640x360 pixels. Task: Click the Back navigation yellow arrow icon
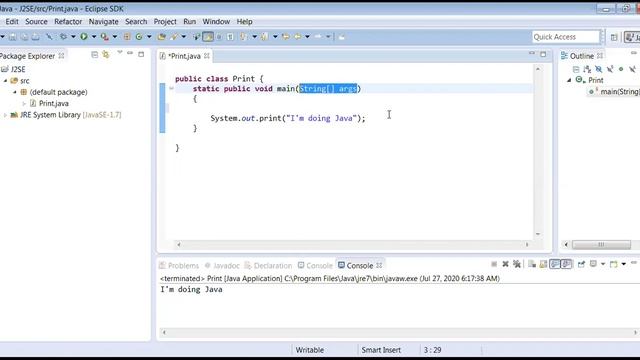tap(298, 37)
